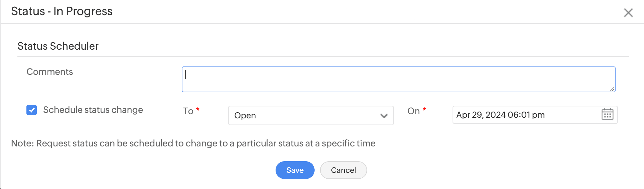Expand the "To" status dropdown

(x=311, y=115)
